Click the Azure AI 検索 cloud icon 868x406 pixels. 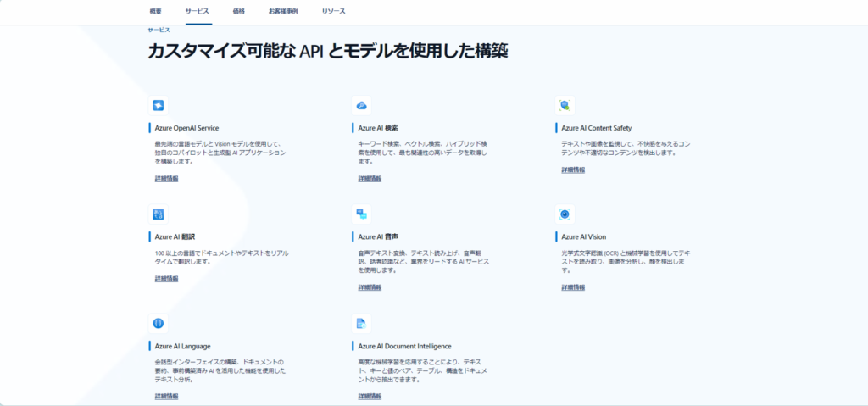[361, 105]
